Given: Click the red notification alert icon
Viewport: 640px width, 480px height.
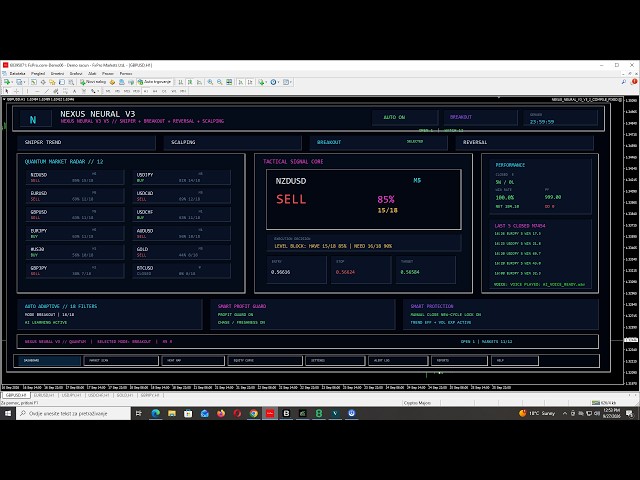Looking at the screenshot, I should pyautogui.click(x=634, y=82).
